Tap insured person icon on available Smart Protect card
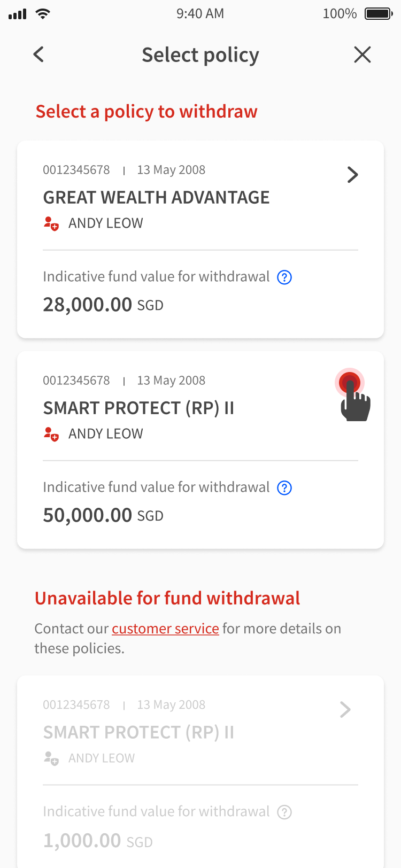Viewport: 401px width, 868px height. 51,434
